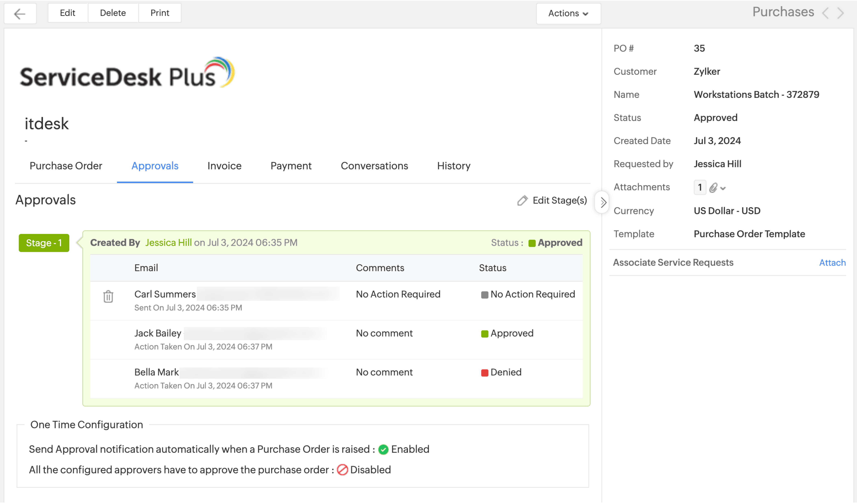
Task: Click the Edit button
Action: tap(67, 13)
